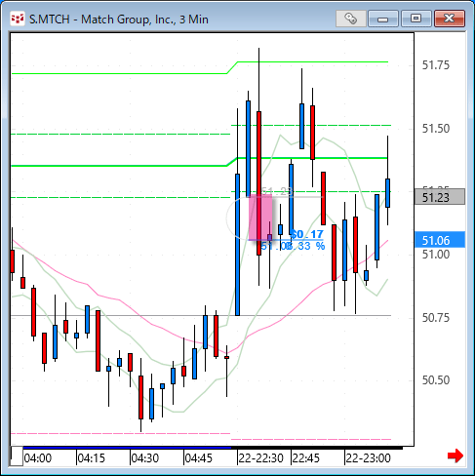The height and width of the screenshot is (476, 475).
Task: Click the 22-23:00 time axis label
Action: (x=368, y=458)
